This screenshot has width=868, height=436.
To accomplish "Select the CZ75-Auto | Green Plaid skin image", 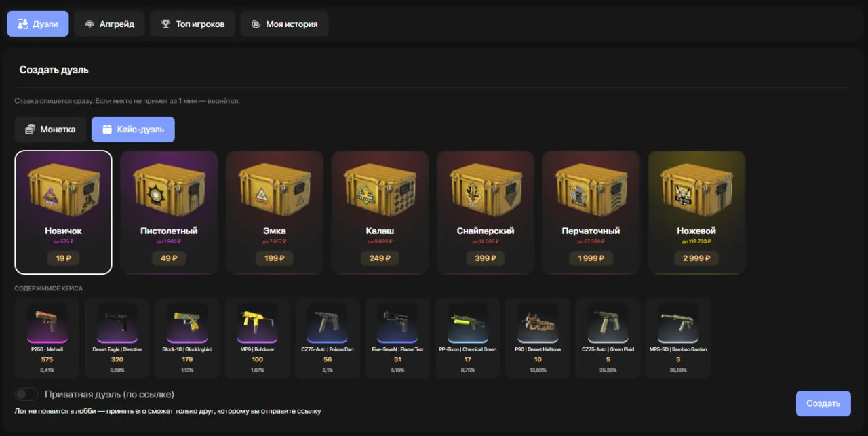I will pyautogui.click(x=608, y=323).
